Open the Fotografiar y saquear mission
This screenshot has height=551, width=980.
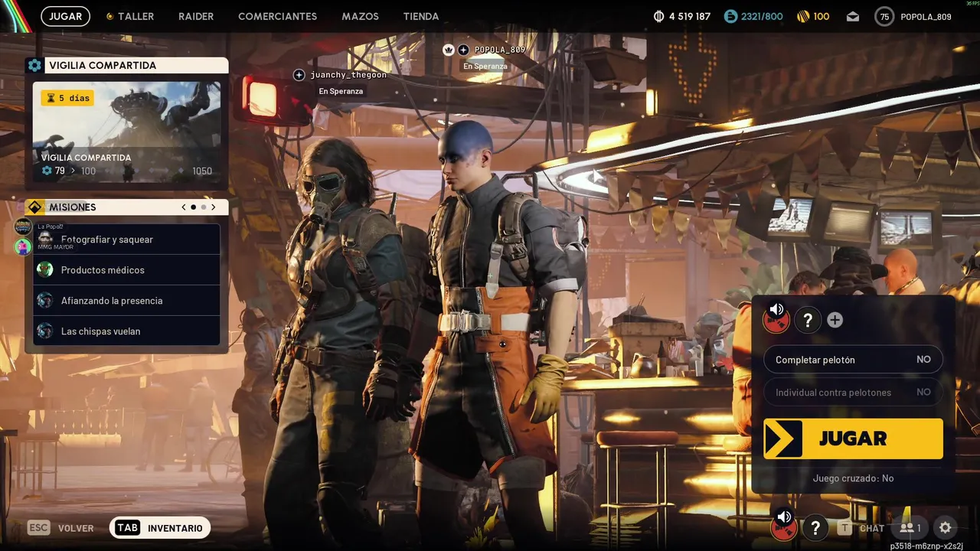point(126,240)
